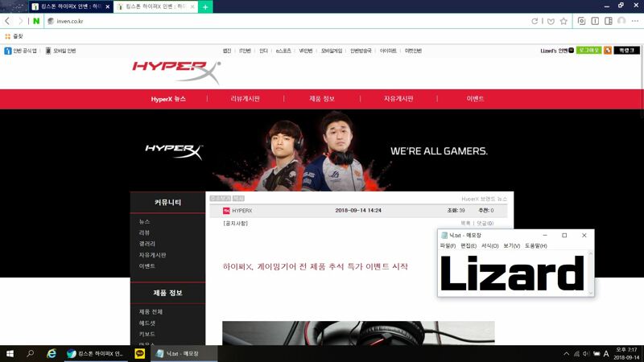This screenshot has height=362, width=644.
Task: Click the HyperX 브랜드 뉴스 breadcrumb
Action: tap(485, 199)
